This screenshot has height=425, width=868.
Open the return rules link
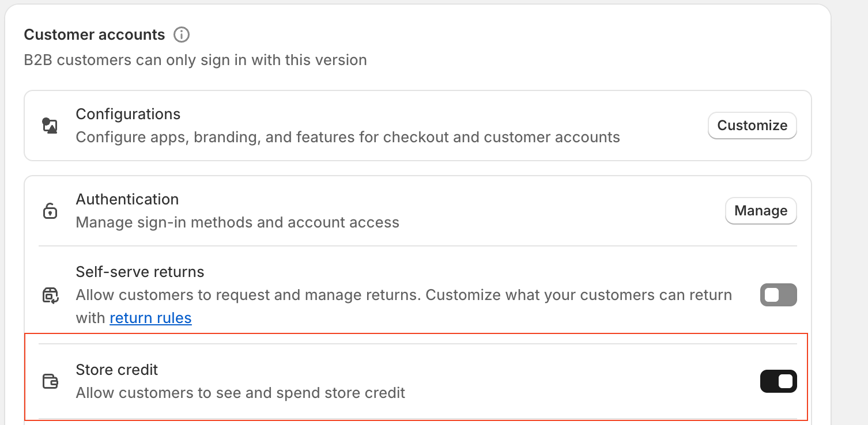click(x=150, y=318)
